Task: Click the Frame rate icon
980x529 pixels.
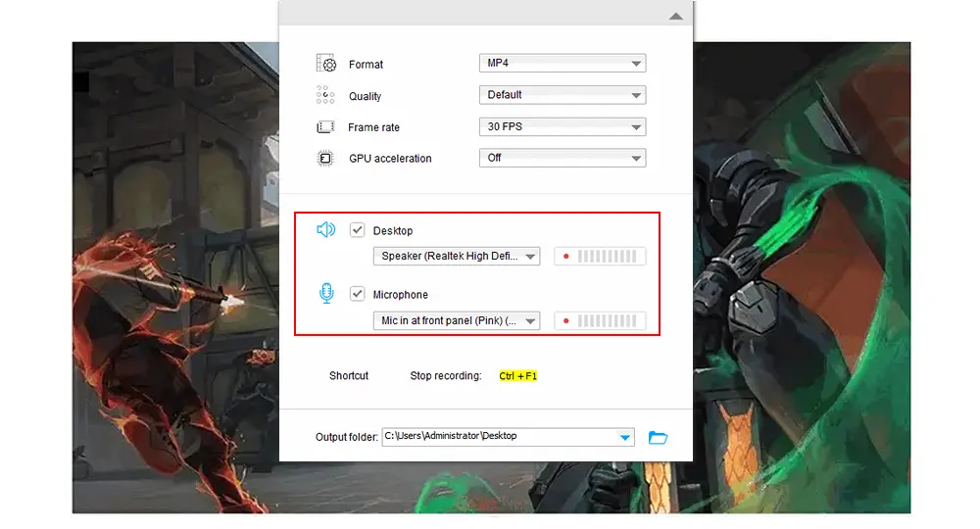Action: click(326, 127)
